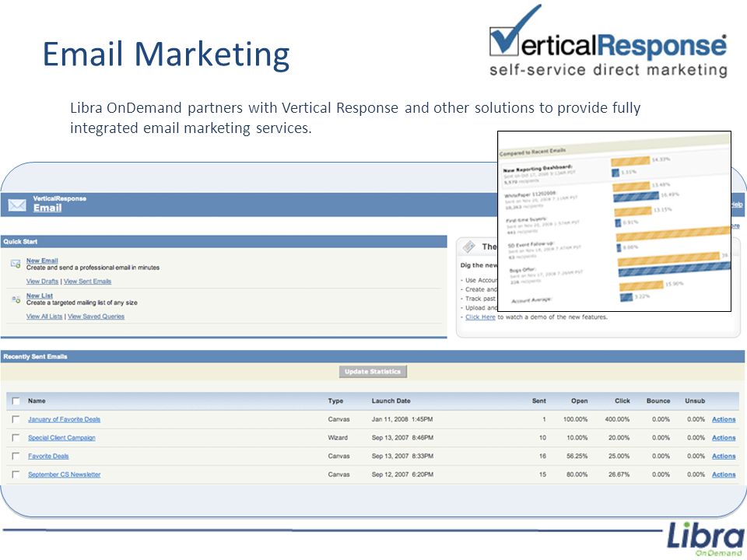Viewport: 747px width, 560px height.
Task: Click the VerticalResponse logo
Action: tap(608, 41)
